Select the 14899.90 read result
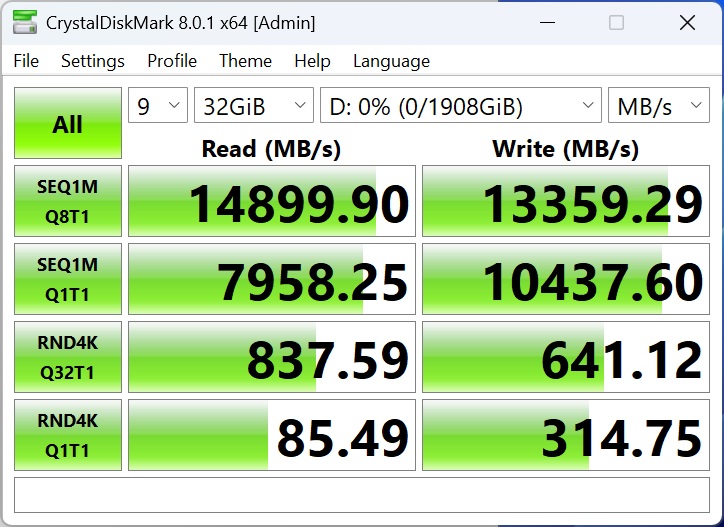The image size is (724, 527). [x=272, y=201]
